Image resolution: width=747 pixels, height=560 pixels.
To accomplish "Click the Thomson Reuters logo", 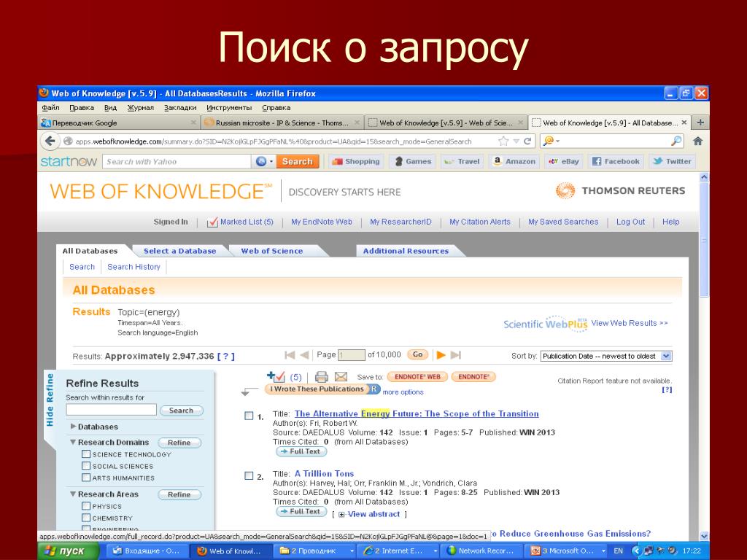I will pos(620,190).
